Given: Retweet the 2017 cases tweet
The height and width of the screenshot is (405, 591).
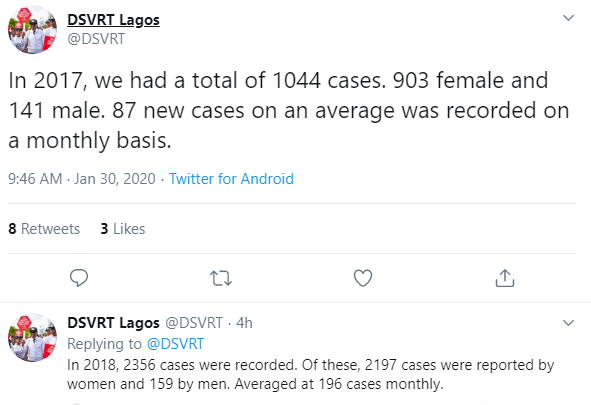Looking at the screenshot, I should point(221,278).
